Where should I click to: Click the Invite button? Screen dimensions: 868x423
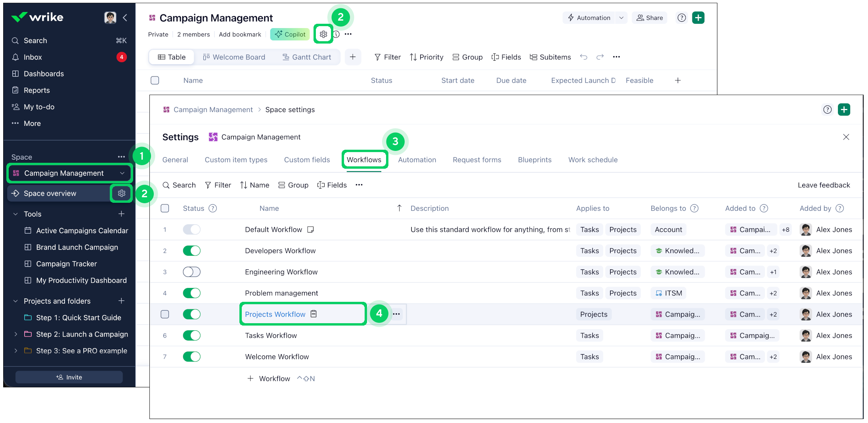pos(69,377)
